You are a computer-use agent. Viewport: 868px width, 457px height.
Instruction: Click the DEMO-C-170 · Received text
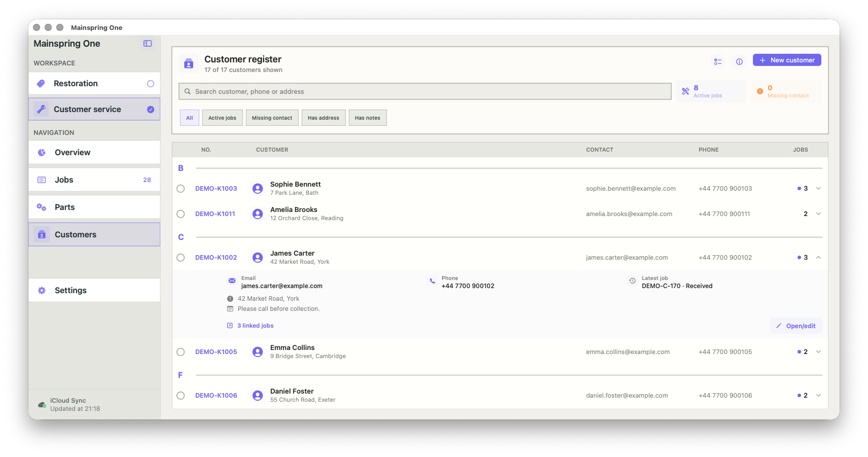[x=677, y=286]
